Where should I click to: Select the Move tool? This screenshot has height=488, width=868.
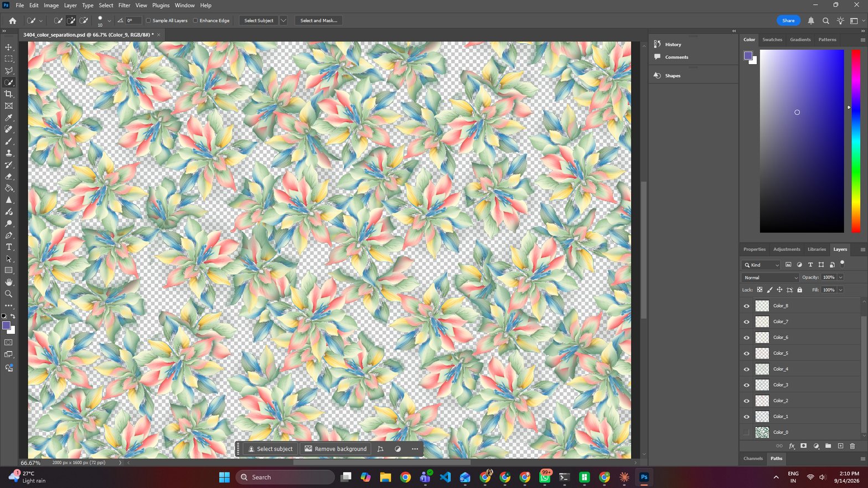(x=9, y=47)
